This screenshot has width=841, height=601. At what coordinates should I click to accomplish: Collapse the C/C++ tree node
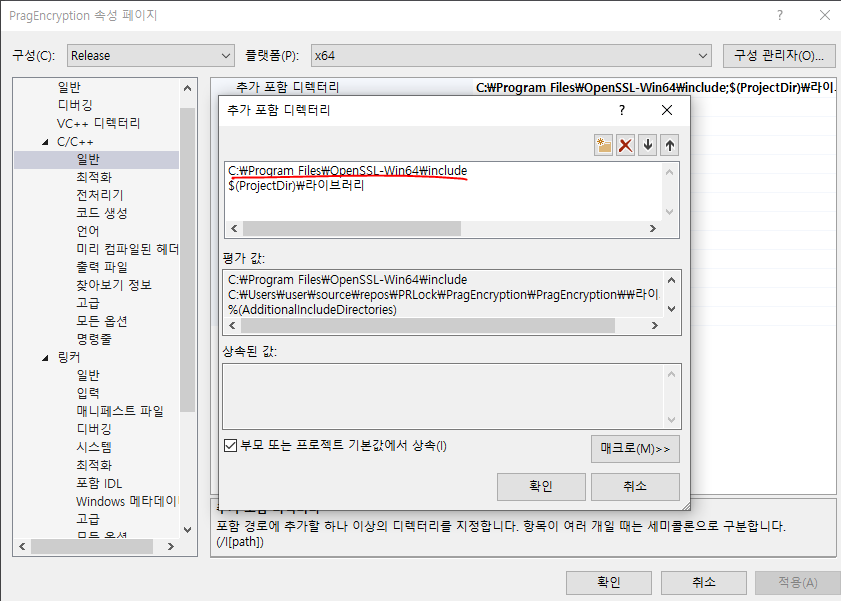[x=46, y=142]
